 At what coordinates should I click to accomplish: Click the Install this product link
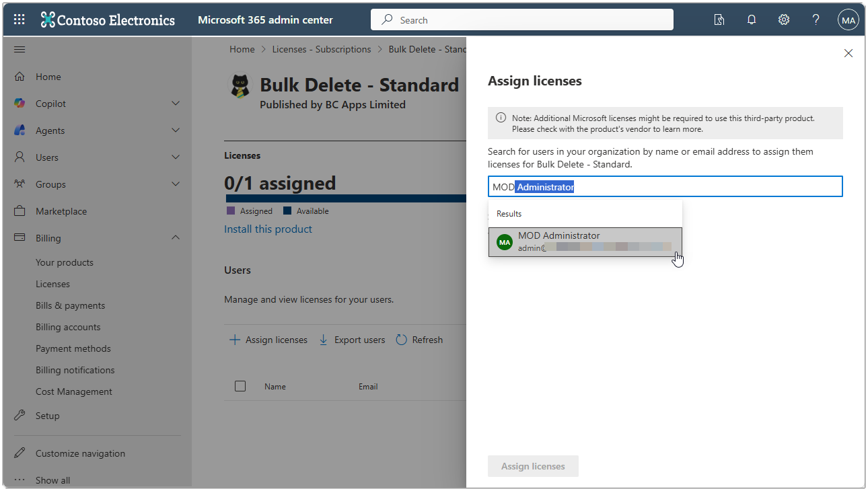point(268,229)
